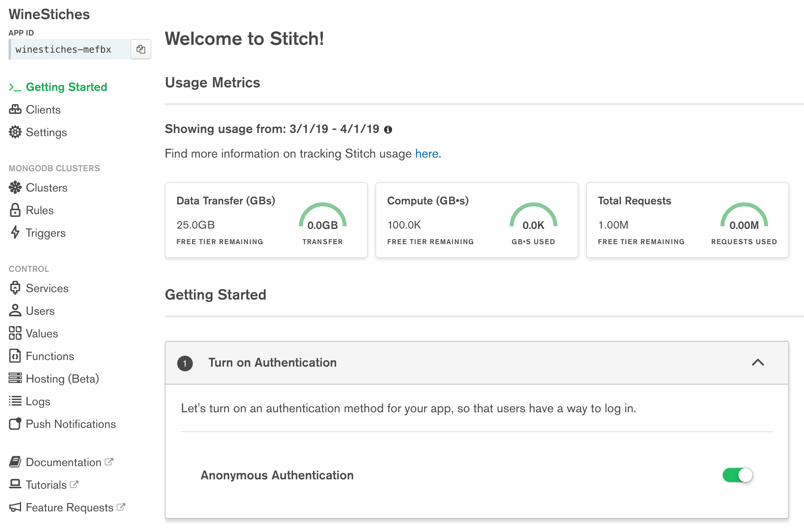Follow the 'here.' usage tracking link
Viewport: 804px width, 532px height.
pos(428,154)
